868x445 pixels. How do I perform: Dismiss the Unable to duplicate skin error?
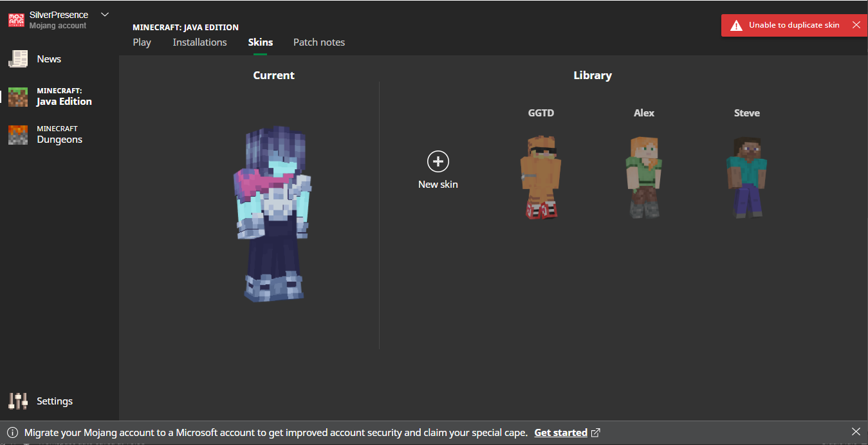pyautogui.click(x=856, y=25)
